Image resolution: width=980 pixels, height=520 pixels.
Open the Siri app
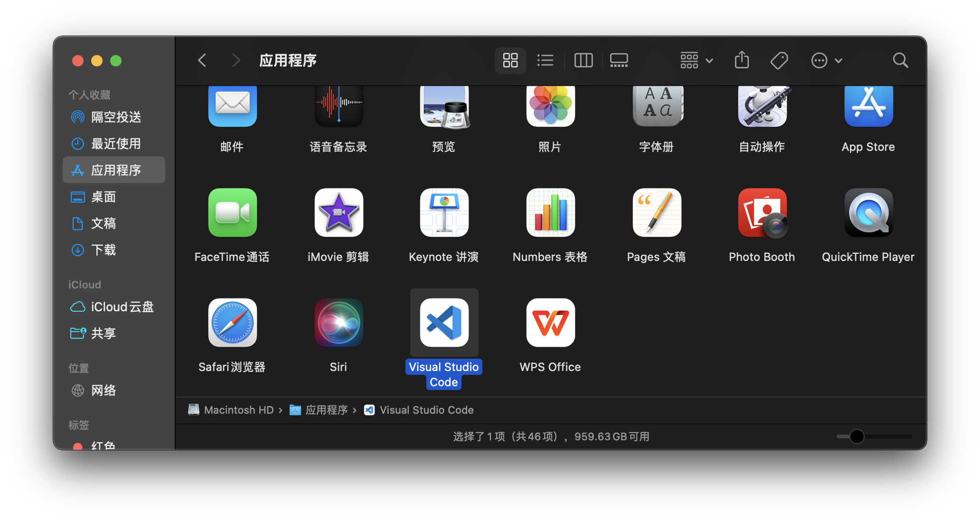[x=338, y=323]
